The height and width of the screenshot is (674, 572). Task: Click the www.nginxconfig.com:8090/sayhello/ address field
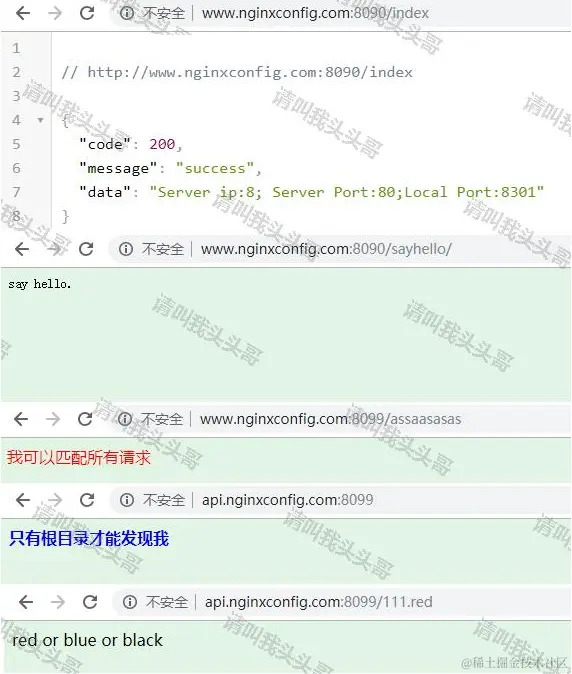340,249
